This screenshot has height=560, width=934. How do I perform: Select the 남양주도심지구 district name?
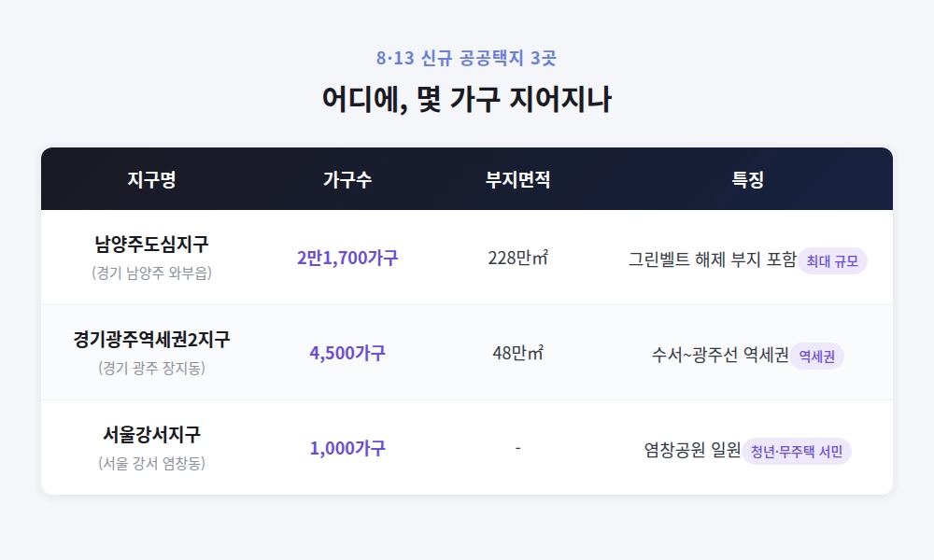point(151,244)
